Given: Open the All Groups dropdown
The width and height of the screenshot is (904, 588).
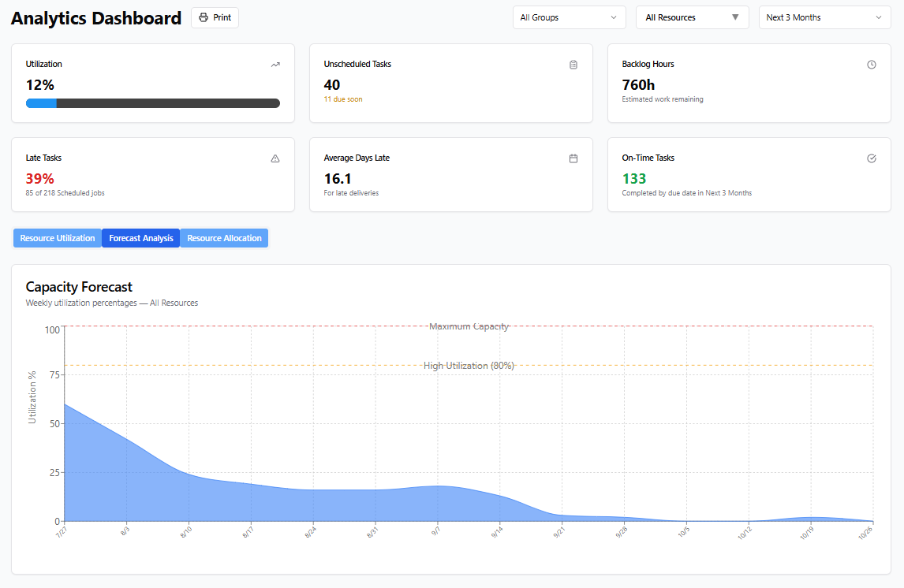Looking at the screenshot, I should click(569, 17).
